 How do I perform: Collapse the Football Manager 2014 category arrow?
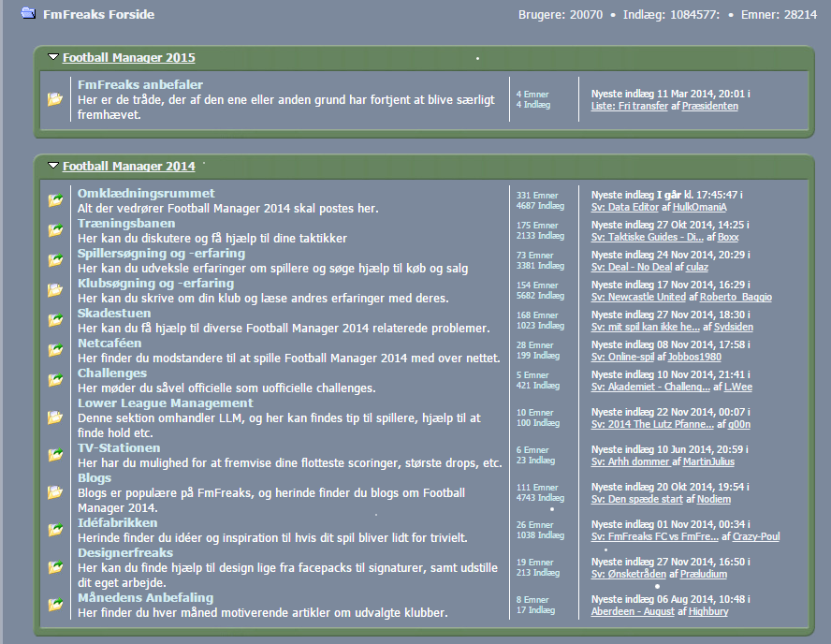coord(53,166)
